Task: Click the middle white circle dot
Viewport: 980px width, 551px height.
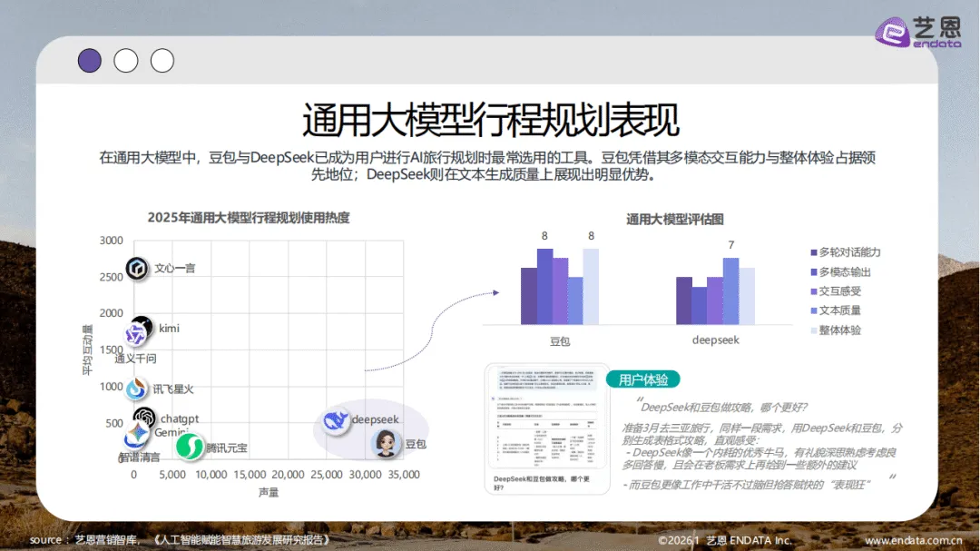Action: [x=125, y=61]
